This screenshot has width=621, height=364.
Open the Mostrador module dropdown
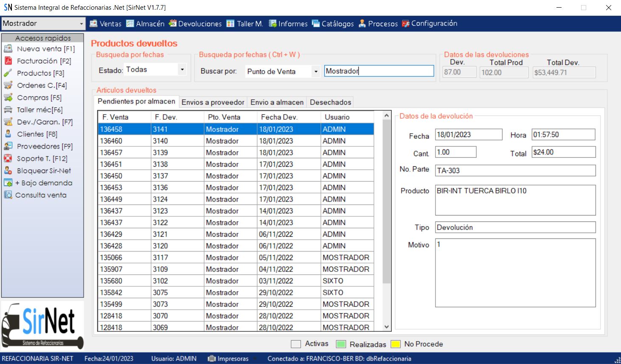pyautogui.click(x=81, y=24)
